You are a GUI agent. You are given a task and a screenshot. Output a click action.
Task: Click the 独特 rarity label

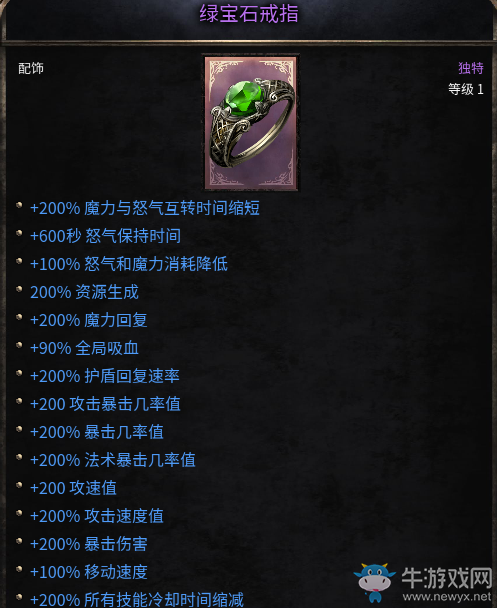coord(471,68)
